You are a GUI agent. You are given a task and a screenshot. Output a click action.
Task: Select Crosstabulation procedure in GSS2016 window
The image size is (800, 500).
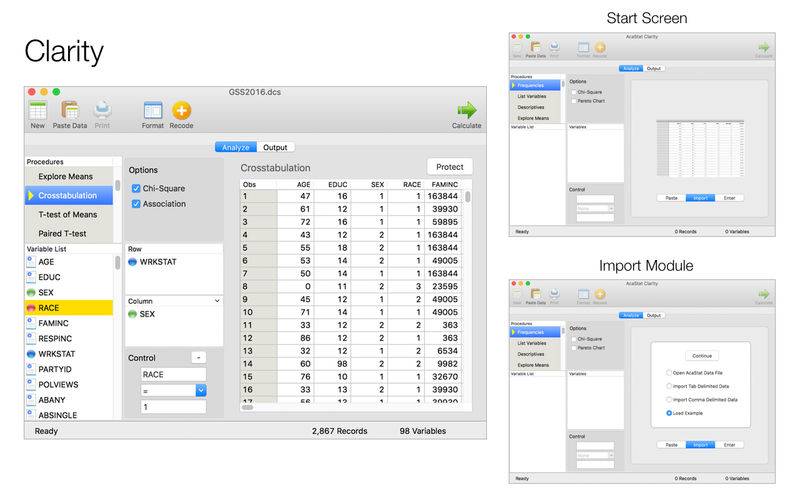[x=69, y=195]
